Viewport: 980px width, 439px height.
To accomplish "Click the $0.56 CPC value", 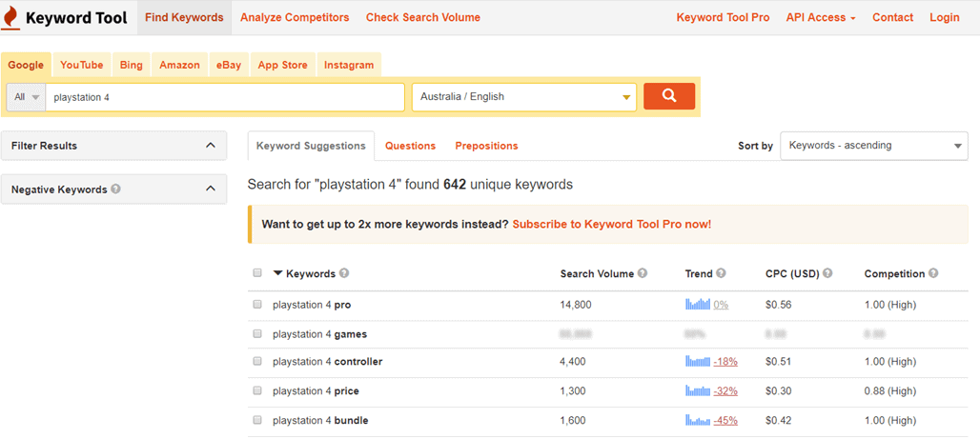I will point(778,305).
